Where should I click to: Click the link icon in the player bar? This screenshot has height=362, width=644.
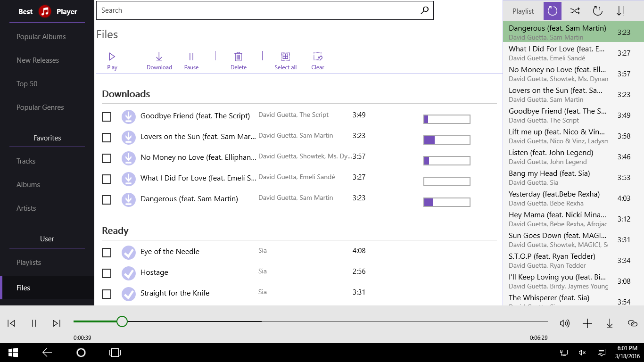tap(632, 323)
